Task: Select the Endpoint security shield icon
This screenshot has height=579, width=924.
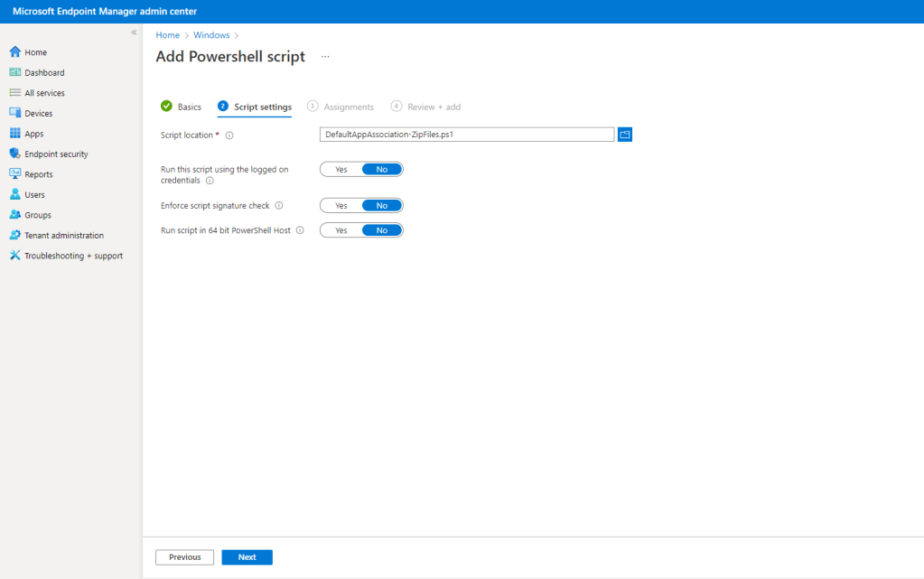Action: click(x=14, y=154)
